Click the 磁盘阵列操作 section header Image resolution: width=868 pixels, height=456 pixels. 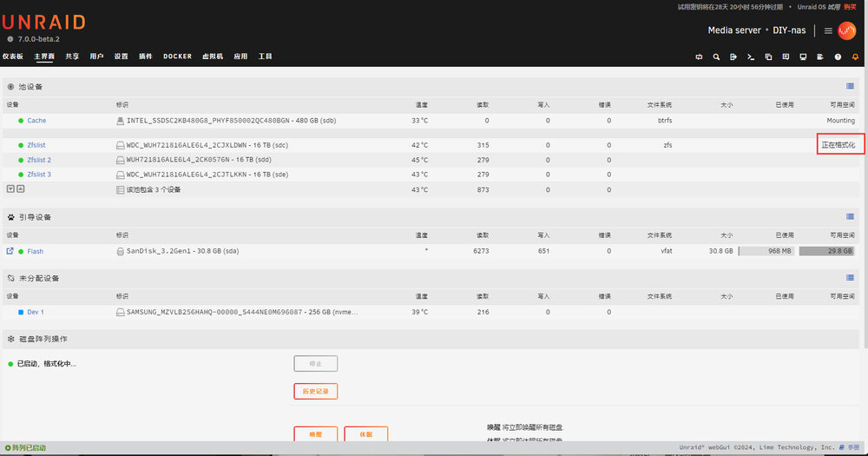43,339
